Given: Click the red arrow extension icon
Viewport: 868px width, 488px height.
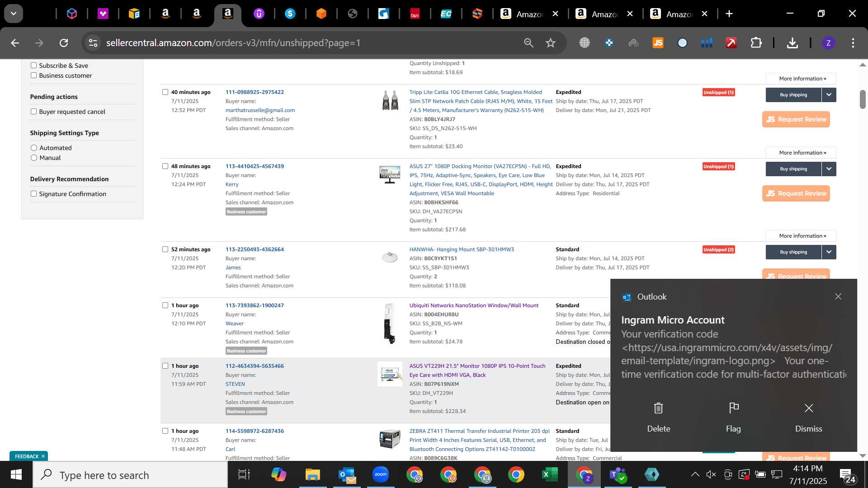Looking at the screenshot, I should point(731,43).
